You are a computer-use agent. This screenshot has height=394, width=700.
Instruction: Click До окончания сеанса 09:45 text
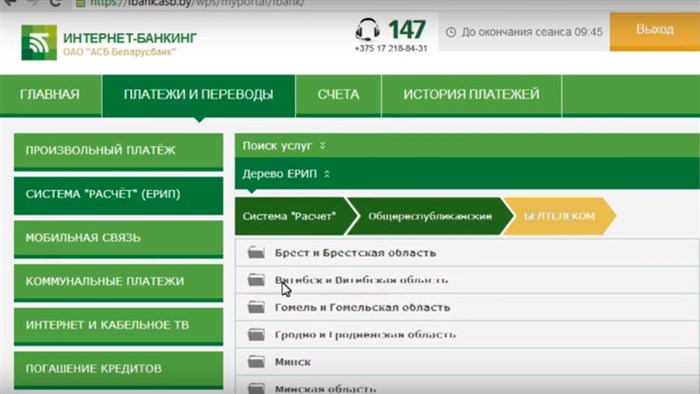pos(532,32)
